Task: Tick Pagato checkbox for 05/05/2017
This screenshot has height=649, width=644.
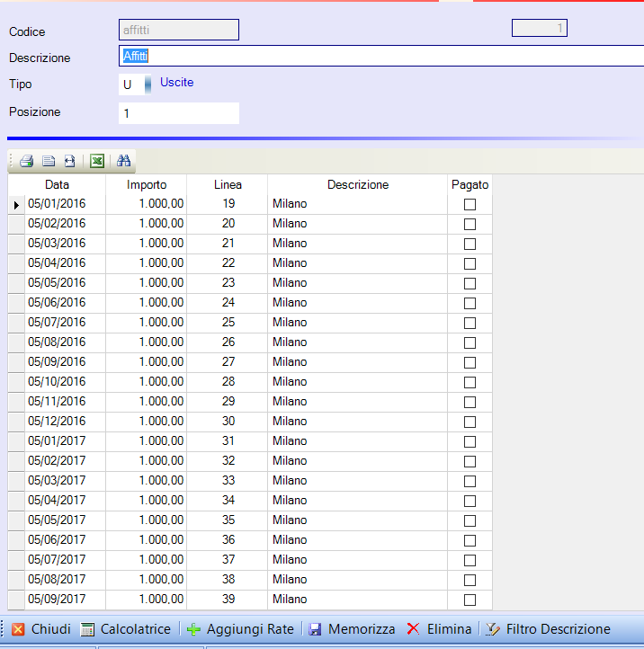Action: point(470,520)
